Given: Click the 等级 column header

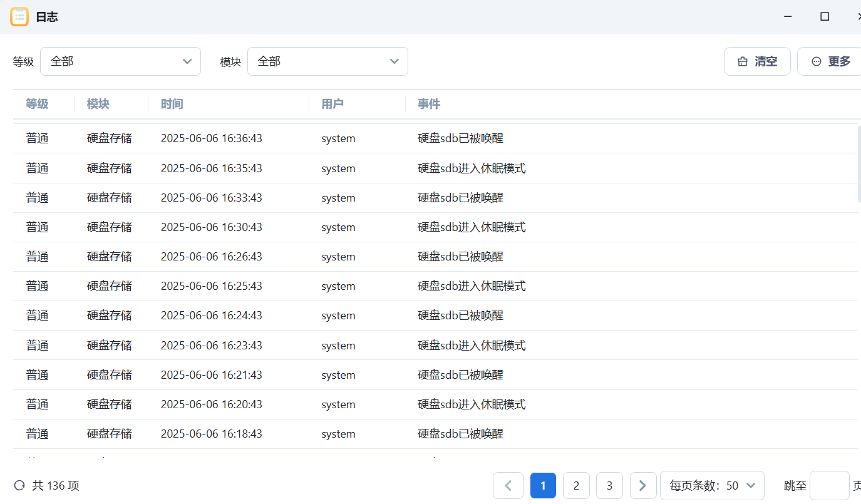Looking at the screenshot, I should pyautogui.click(x=37, y=104).
